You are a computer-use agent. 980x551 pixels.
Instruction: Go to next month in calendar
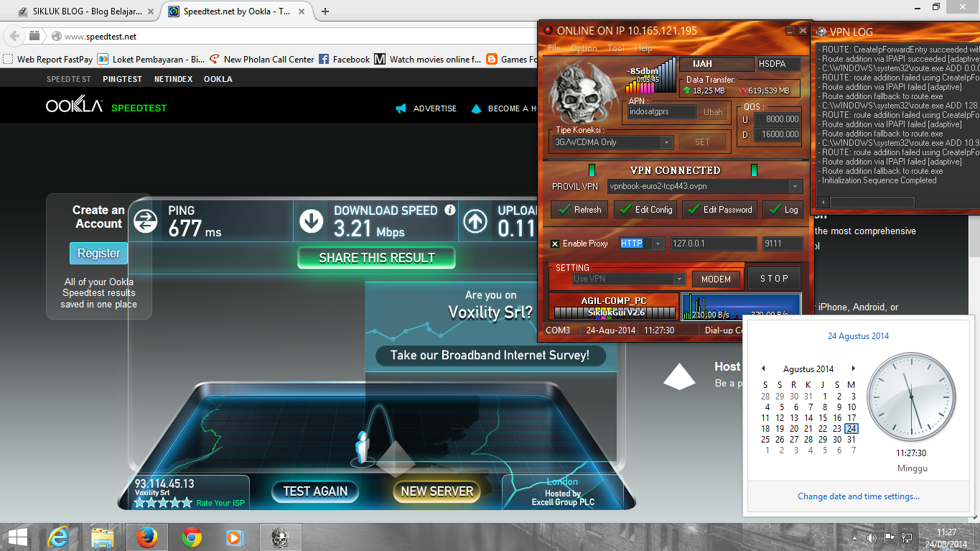(853, 369)
